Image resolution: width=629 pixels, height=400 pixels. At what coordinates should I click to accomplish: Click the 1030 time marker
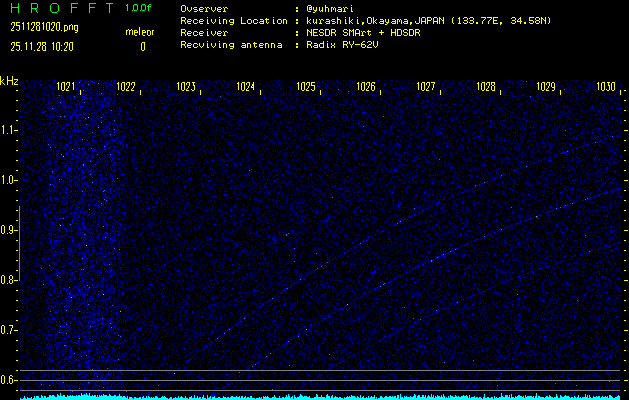[605, 87]
